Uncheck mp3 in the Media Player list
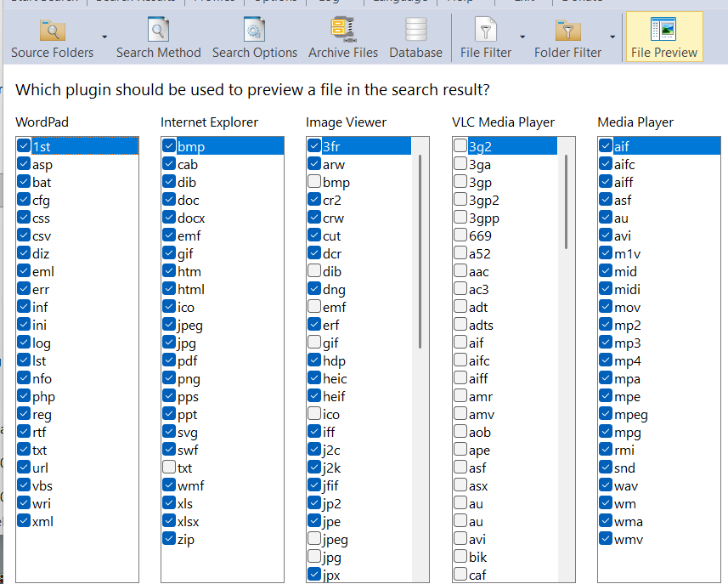This screenshot has height=584, width=728. point(606,343)
